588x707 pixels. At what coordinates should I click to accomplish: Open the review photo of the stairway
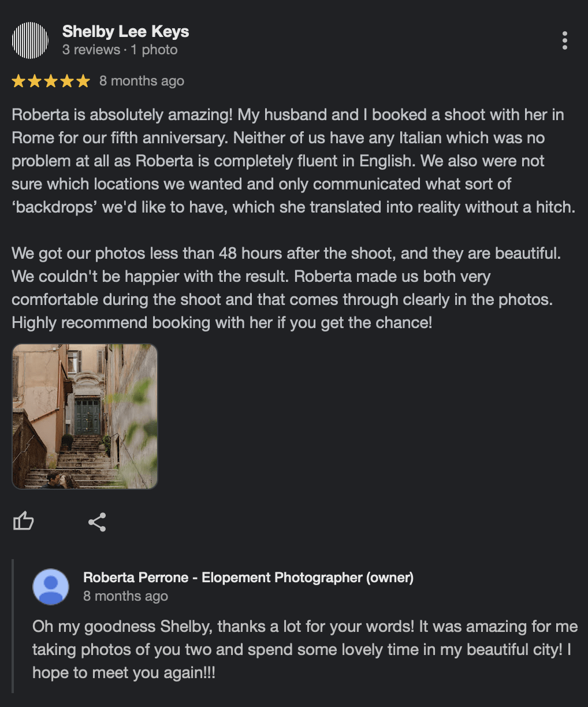[85, 416]
